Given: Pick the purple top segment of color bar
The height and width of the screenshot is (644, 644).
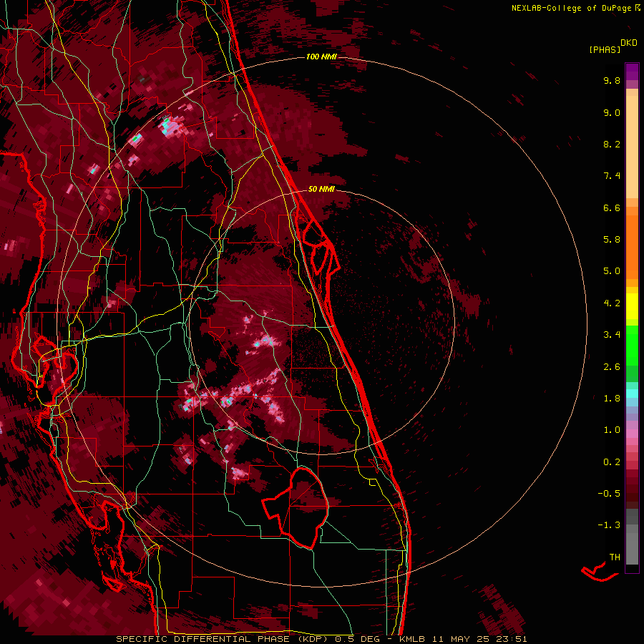Looking at the screenshot, I should click(632, 72).
